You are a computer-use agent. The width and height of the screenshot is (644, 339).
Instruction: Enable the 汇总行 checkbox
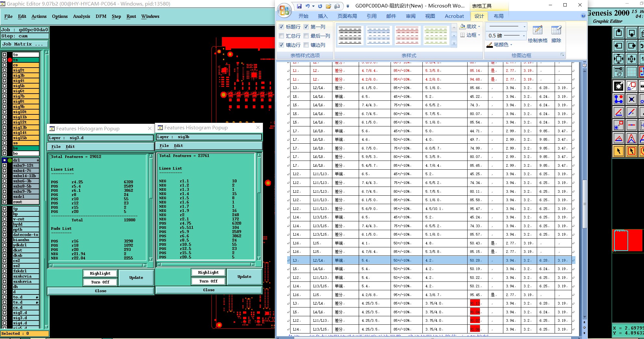[x=281, y=36]
